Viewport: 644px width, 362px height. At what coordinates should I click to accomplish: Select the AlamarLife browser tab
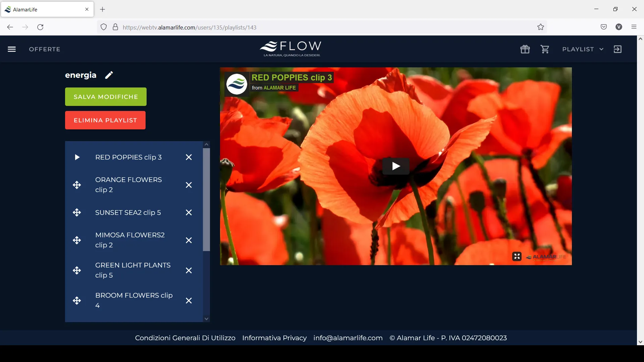point(47,9)
